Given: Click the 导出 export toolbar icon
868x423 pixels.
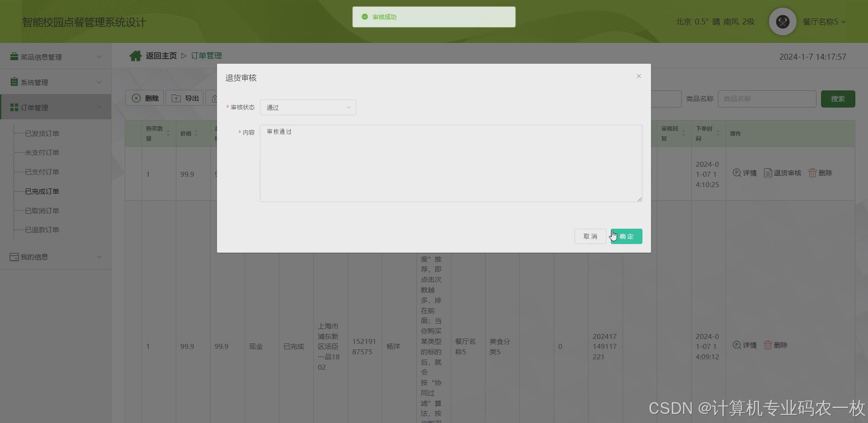Looking at the screenshot, I should pos(176,98).
